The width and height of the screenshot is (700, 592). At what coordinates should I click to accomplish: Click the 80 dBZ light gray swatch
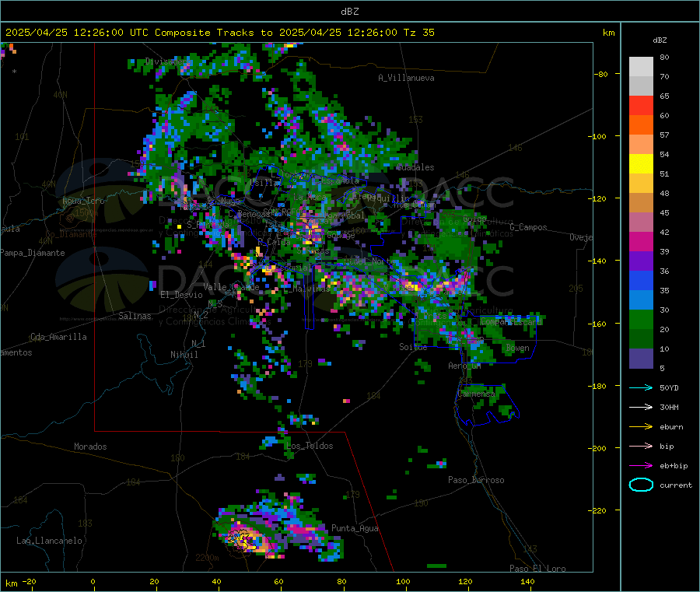click(x=641, y=67)
